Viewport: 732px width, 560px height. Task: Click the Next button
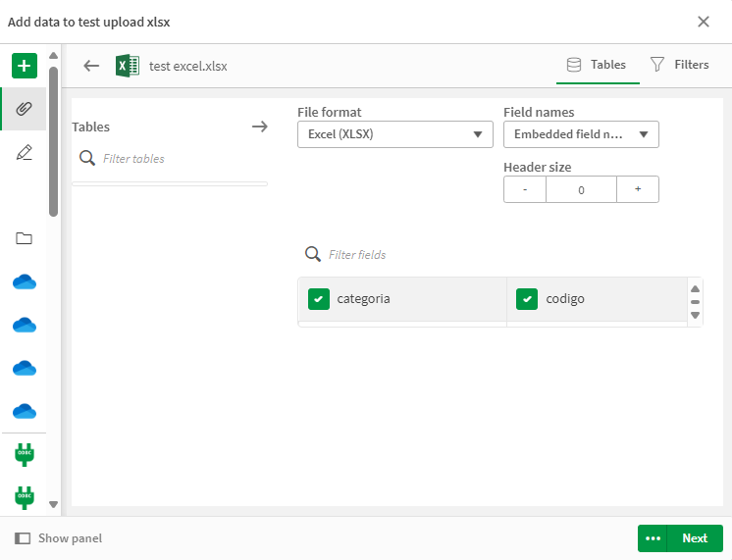coord(695,538)
